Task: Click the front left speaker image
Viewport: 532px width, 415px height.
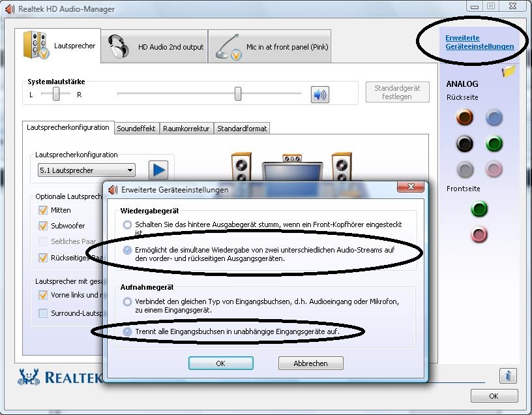Action: 241,166
